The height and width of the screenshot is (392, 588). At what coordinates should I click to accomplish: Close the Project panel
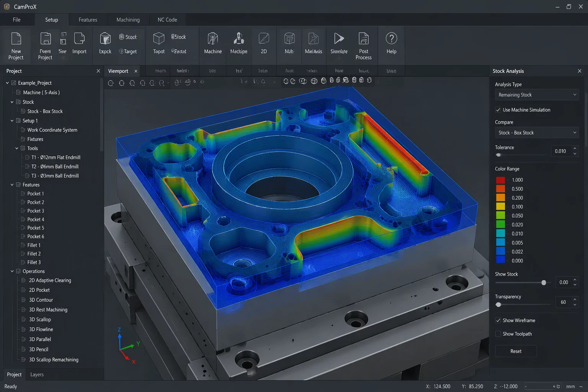(x=98, y=71)
